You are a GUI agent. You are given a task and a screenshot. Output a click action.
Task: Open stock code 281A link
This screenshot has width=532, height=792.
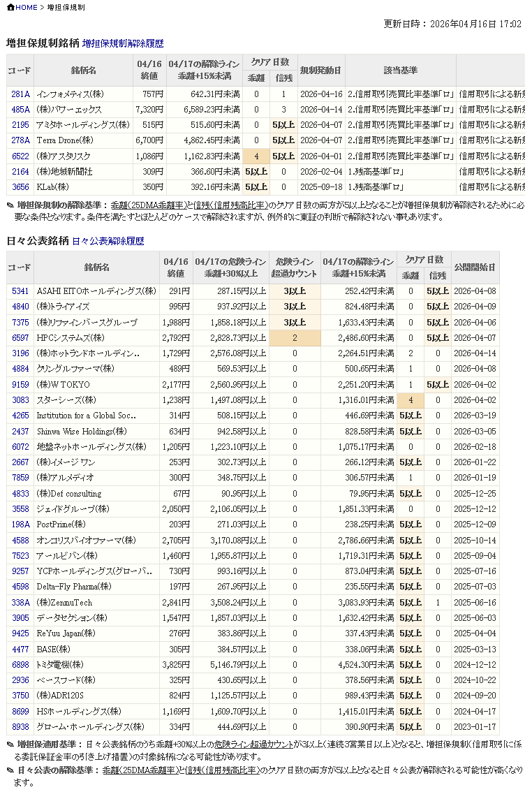20,94
